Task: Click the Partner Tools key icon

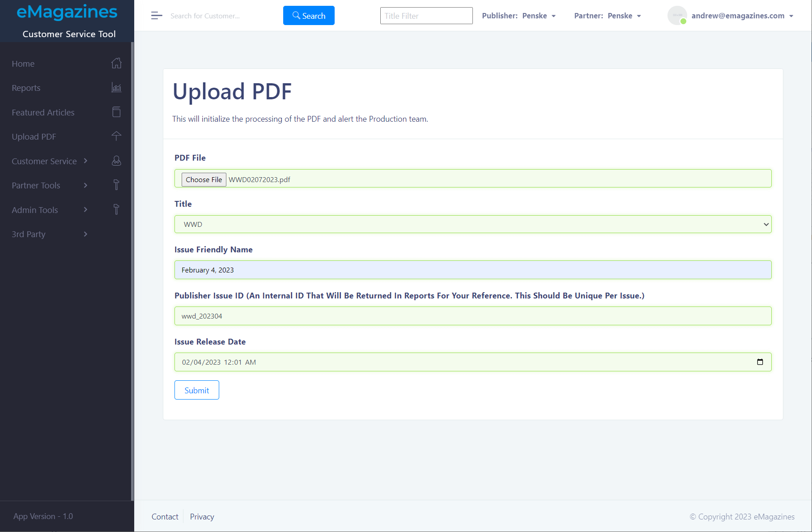Action: 116,185
